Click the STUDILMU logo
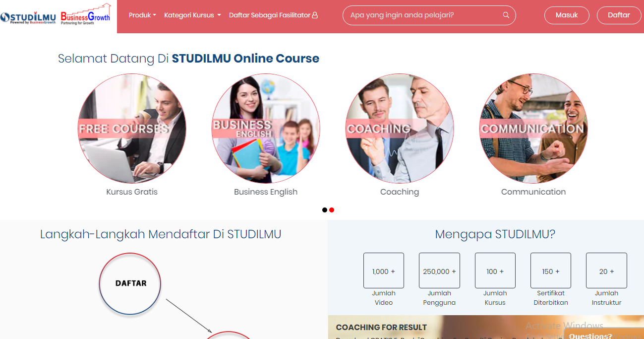Viewport: 644px width, 339px height. click(x=28, y=18)
